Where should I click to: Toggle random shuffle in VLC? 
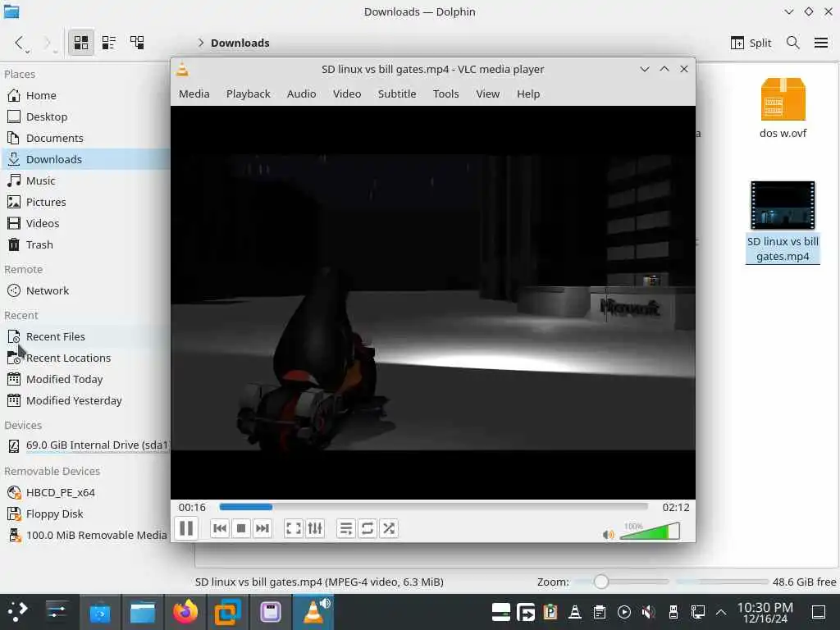[389, 529]
